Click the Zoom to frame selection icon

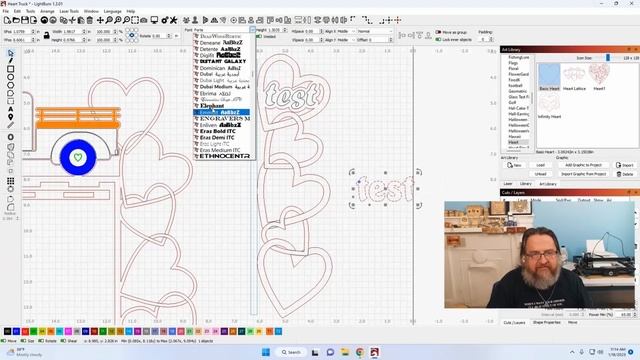pos(135,20)
